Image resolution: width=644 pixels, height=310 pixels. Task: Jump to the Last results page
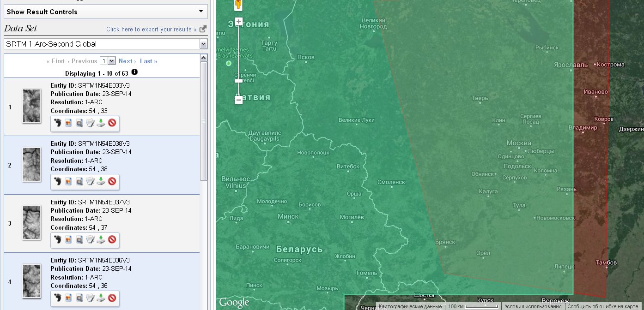148,60
